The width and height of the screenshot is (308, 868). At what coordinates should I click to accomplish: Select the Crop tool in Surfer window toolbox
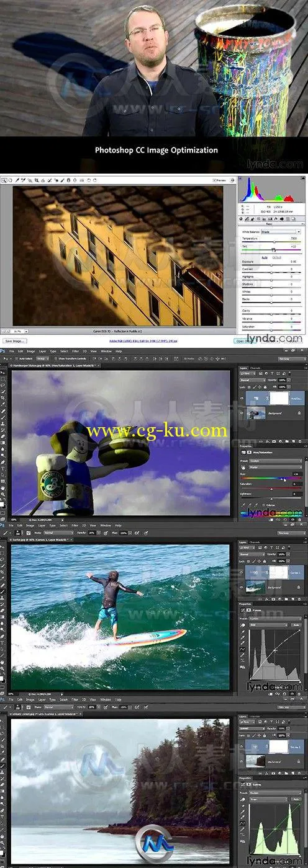[x=3, y=572]
